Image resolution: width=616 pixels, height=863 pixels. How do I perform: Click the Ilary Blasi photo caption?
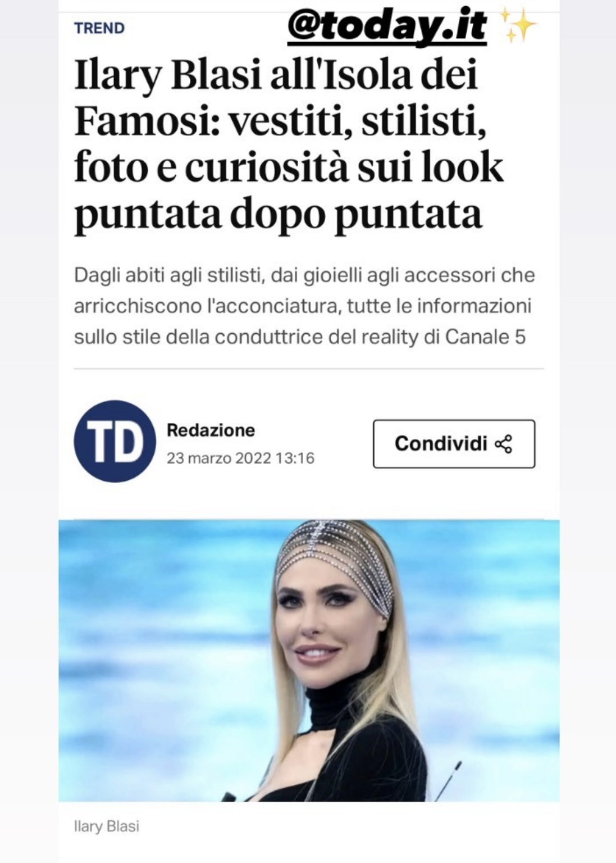[107, 826]
